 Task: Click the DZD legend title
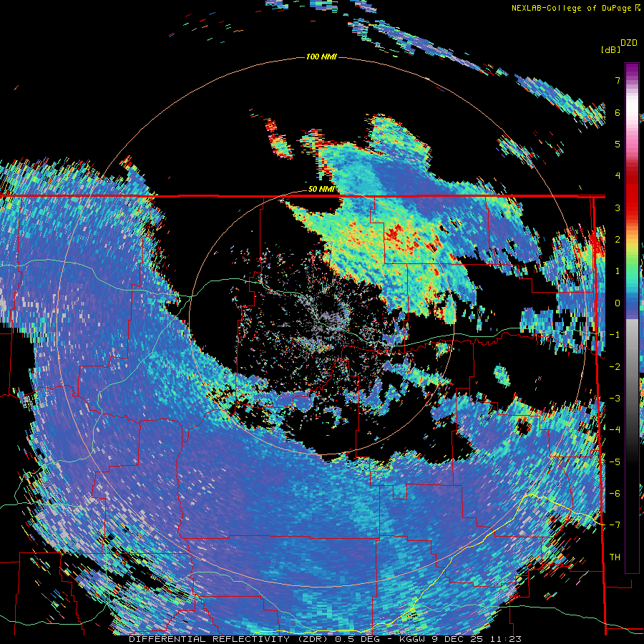[628, 43]
